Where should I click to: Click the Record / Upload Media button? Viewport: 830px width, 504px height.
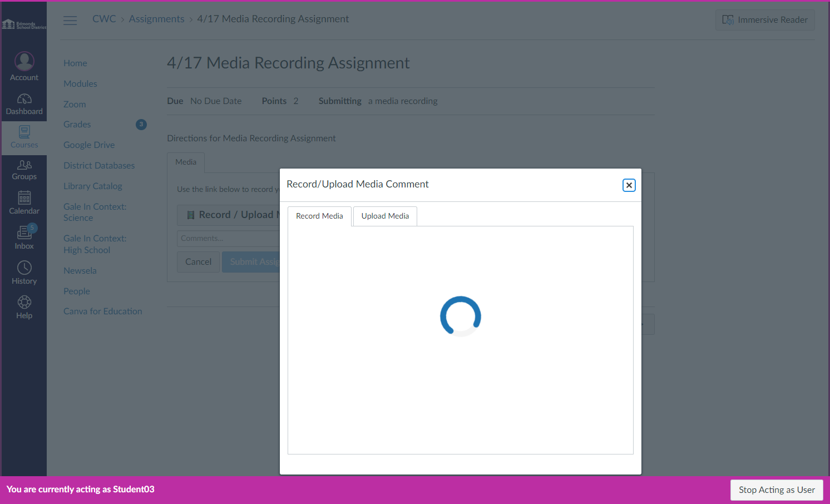tap(229, 215)
